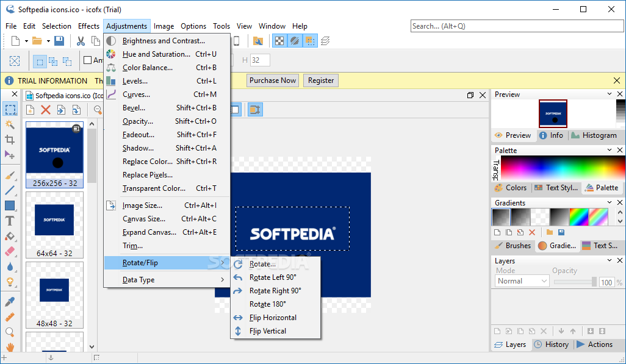Click the trial information blue info icon
The height and width of the screenshot is (364, 626).
tap(9, 81)
